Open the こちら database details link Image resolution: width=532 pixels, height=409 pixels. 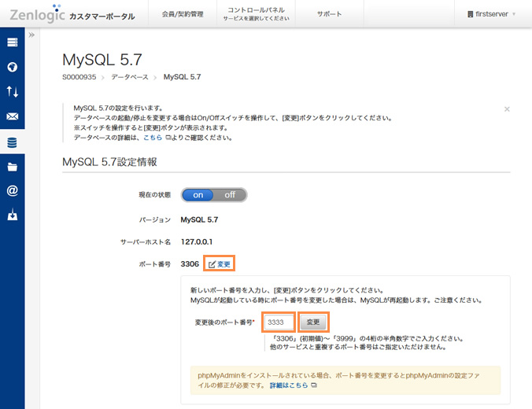pyautogui.click(x=153, y=138)
